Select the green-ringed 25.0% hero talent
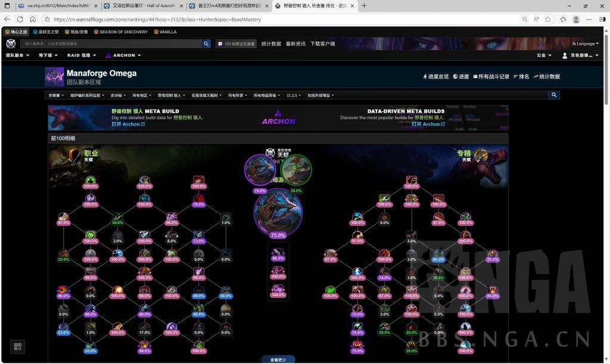Screen dimensions: 610x364 click(296, 169)
